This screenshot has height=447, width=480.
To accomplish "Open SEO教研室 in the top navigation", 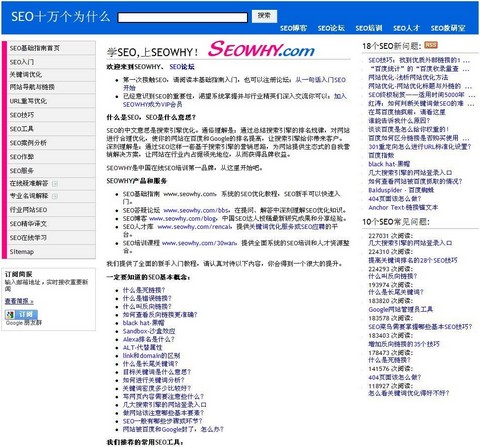I will 448,28.
